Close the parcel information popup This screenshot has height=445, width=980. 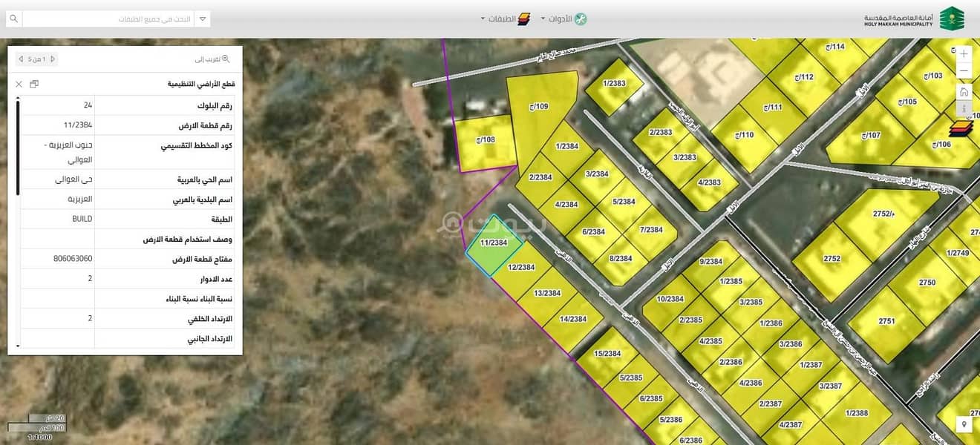point(19,84)
